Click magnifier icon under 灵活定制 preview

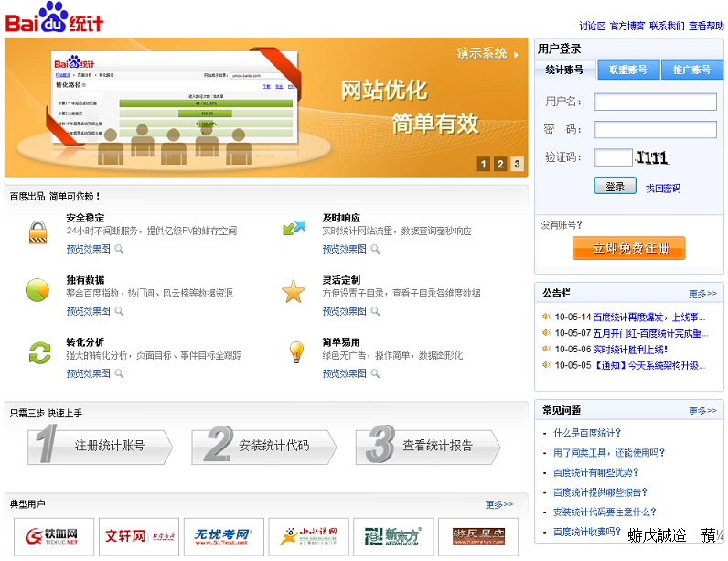(375, 311)
